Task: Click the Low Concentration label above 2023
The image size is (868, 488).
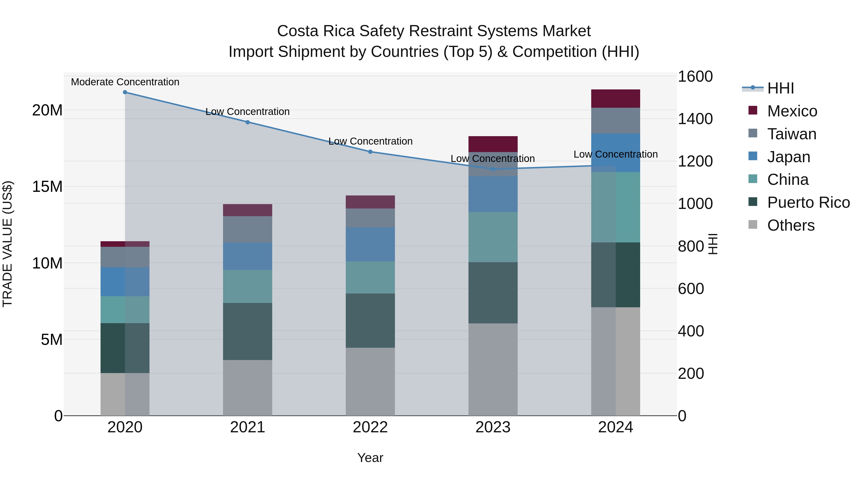Action: 493,159
